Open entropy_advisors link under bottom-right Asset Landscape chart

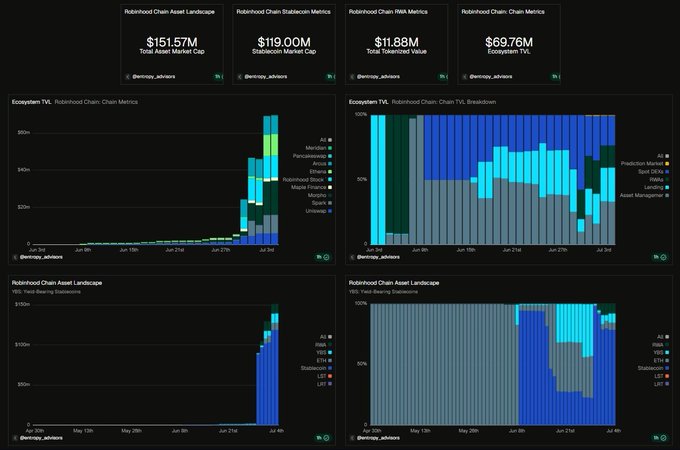click(x=378, y=438)
